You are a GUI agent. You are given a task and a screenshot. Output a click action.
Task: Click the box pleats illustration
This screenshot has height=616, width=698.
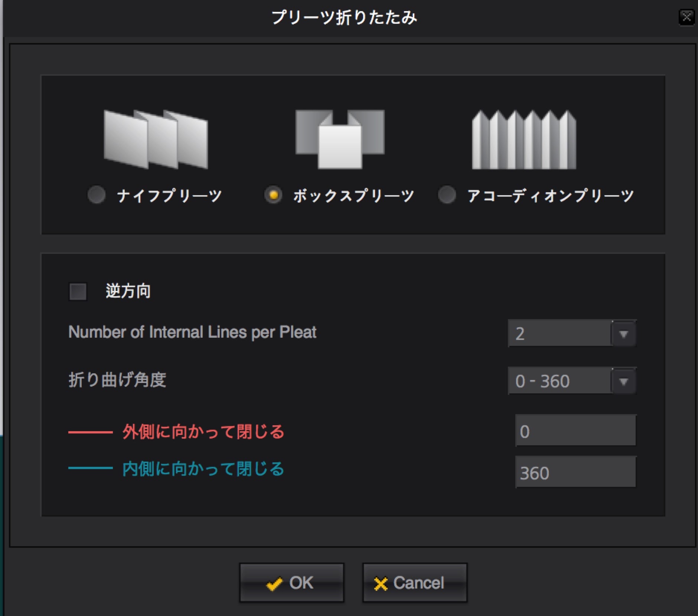tap(340, 139)
